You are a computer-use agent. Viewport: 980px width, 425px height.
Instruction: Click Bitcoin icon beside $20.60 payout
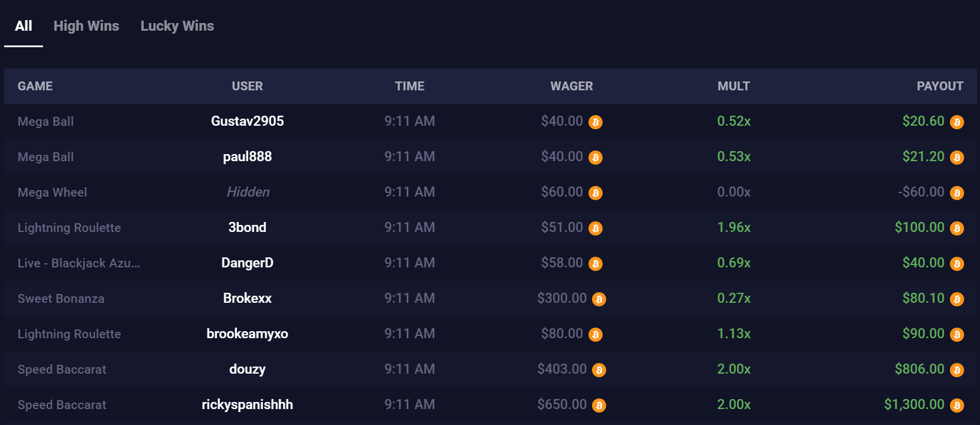tap(957, 122)
